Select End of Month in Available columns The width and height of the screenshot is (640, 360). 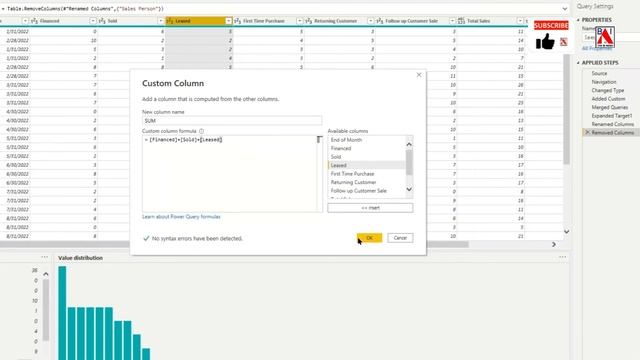tap(346, 140)
